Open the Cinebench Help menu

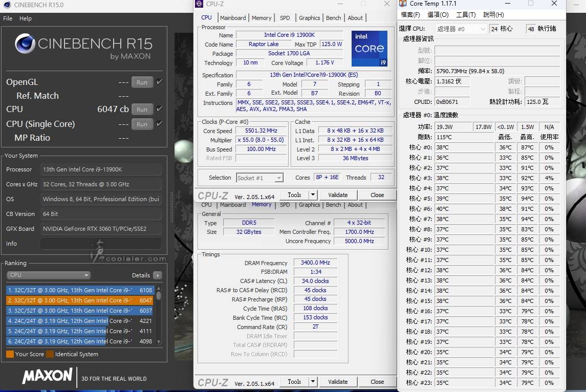pos(26,18)
